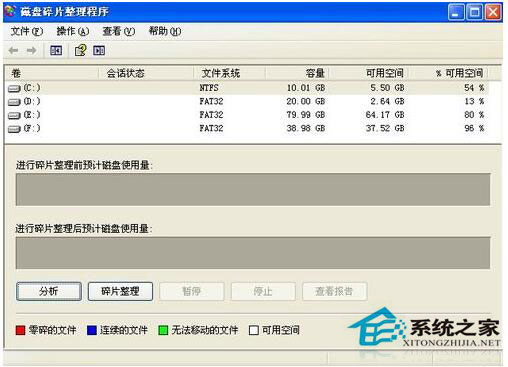
Task: Open the 查看(V) menu
Action: [119, 31]
